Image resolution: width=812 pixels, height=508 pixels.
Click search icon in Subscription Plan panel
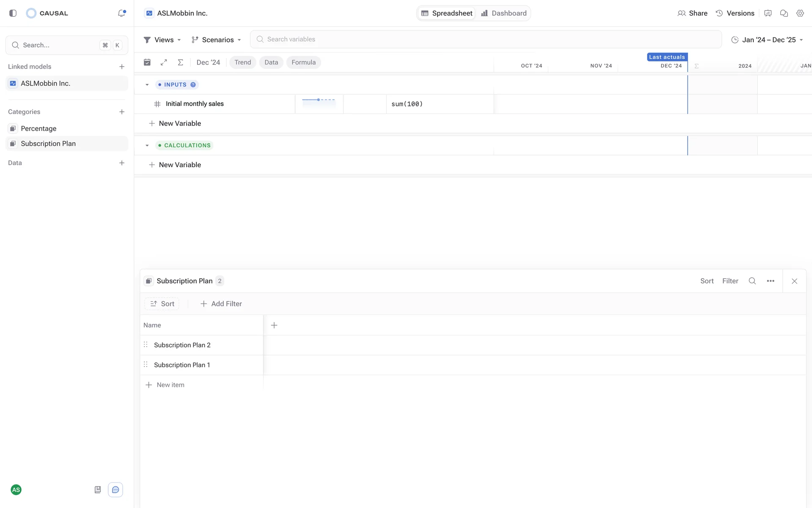click(752, 281)
